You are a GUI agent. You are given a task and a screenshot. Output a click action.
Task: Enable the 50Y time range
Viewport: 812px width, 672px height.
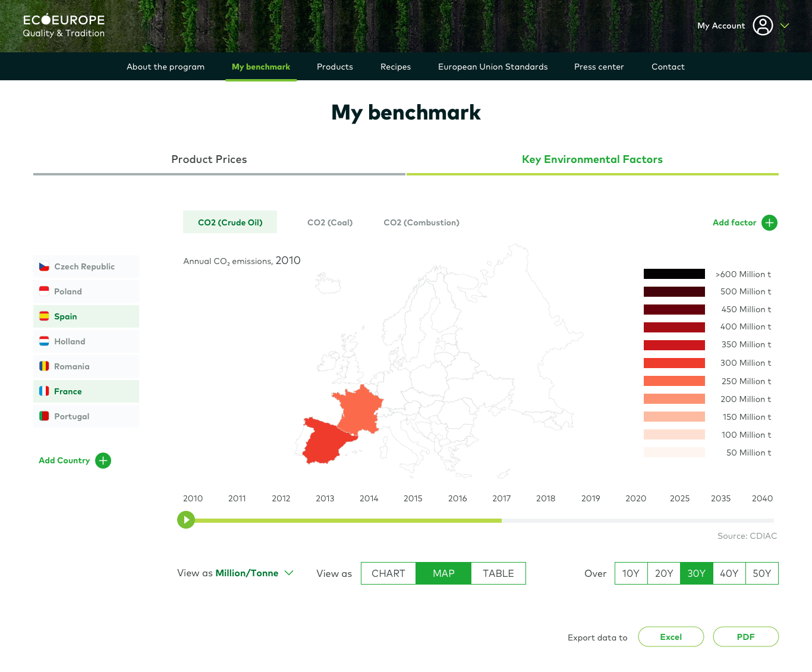pos(761,573)
